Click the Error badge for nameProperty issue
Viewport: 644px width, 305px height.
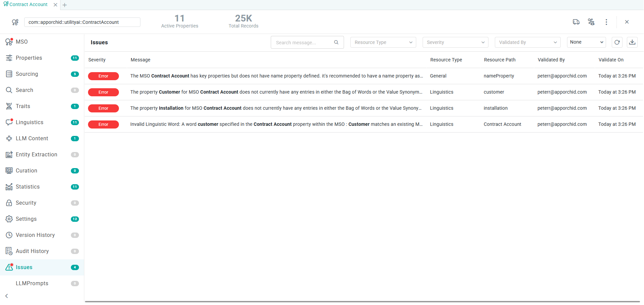tap(103, 76)
